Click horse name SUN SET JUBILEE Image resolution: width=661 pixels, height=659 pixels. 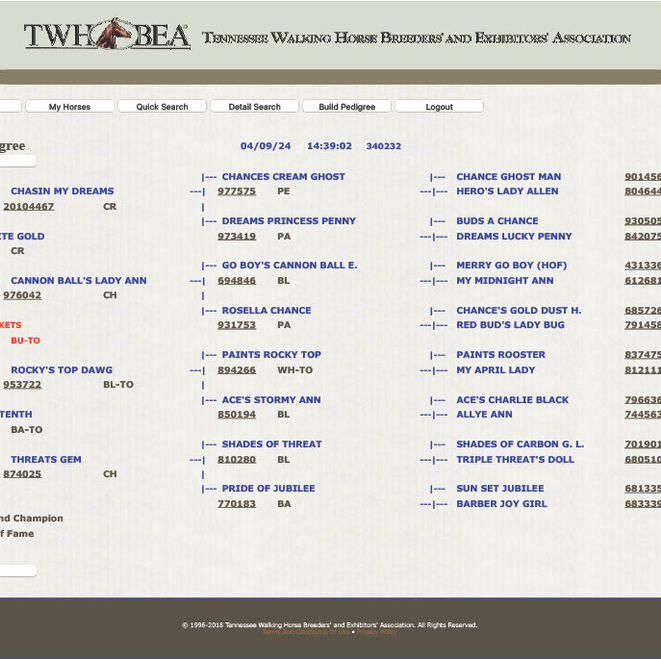pyautogui.click(x=500, y=488)
